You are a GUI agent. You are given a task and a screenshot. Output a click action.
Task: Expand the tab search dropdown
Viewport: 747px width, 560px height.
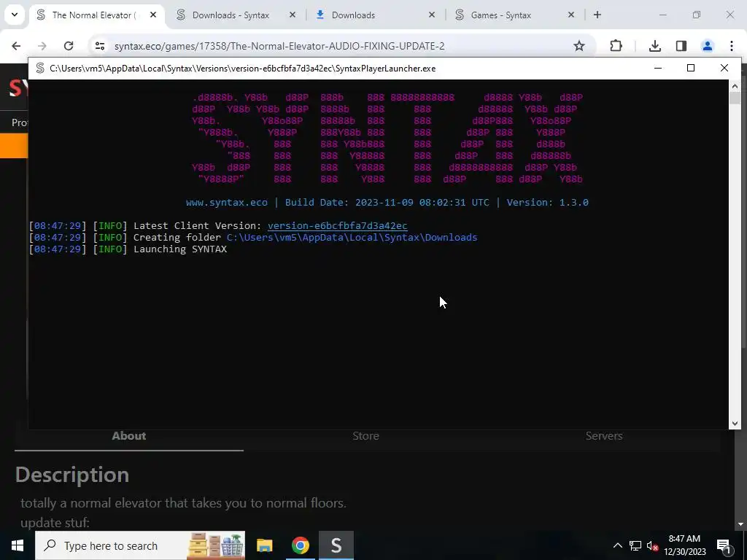point(15,15)
